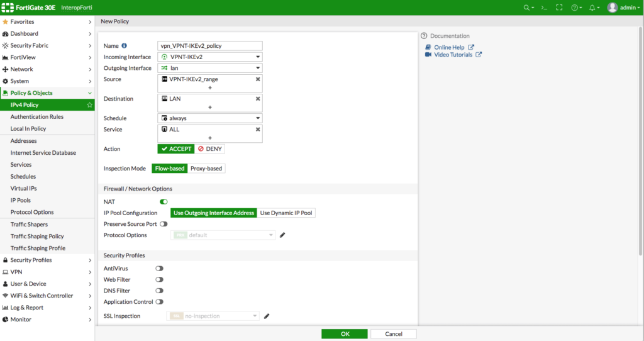Viewport: 644px width, 341px height.
Task: Set Action to ACCEPT
Action: tap(176, 148)
